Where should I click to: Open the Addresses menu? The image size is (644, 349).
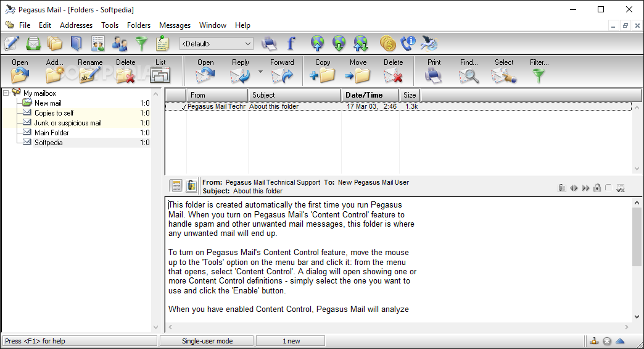pyautogui.click(x=76, y=25)
